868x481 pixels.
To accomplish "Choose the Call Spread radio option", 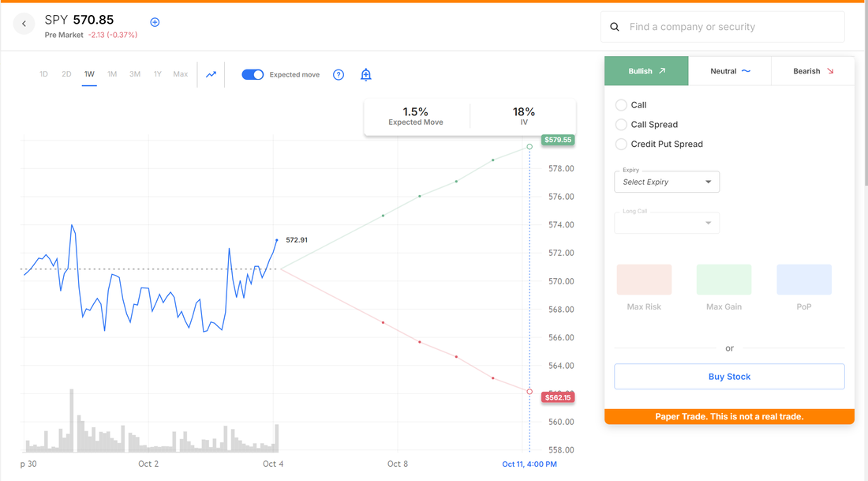I will (x=621, y=125).
